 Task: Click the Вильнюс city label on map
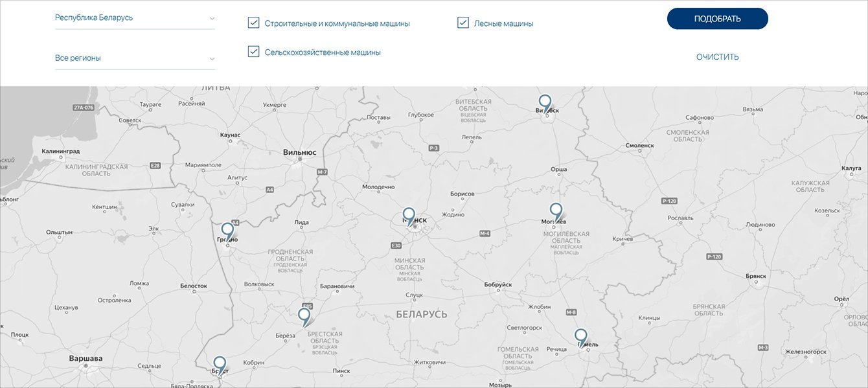click(300, 152)
